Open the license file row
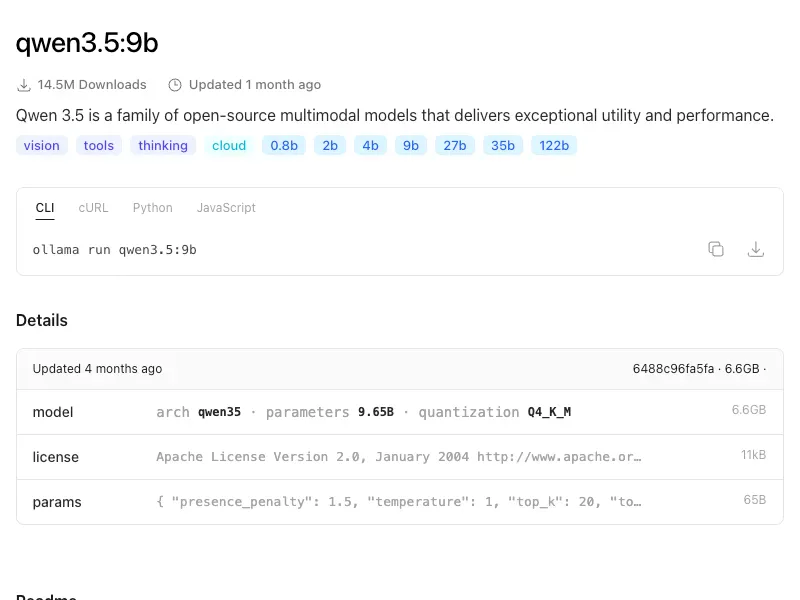Viewport: 800px width, 600px height. (399, 457)
